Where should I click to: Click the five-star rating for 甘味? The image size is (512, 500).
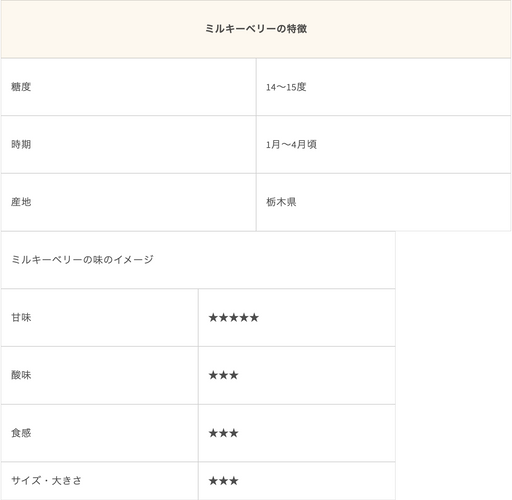pyautogui.click(x=234, y=318)
